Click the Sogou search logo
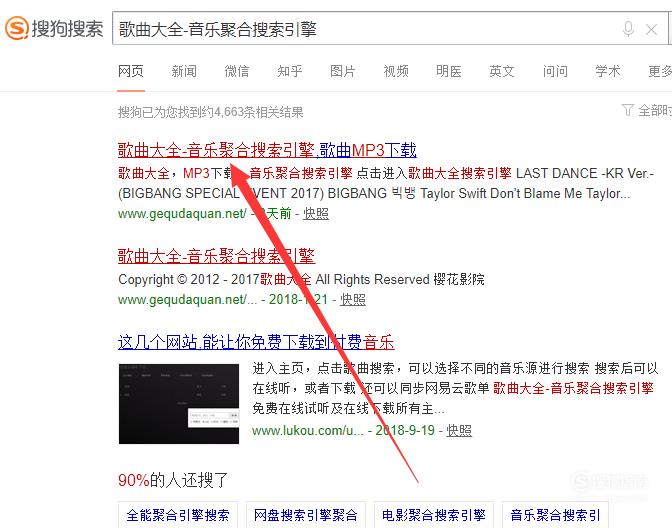672x528 pixels. (54, 28)
